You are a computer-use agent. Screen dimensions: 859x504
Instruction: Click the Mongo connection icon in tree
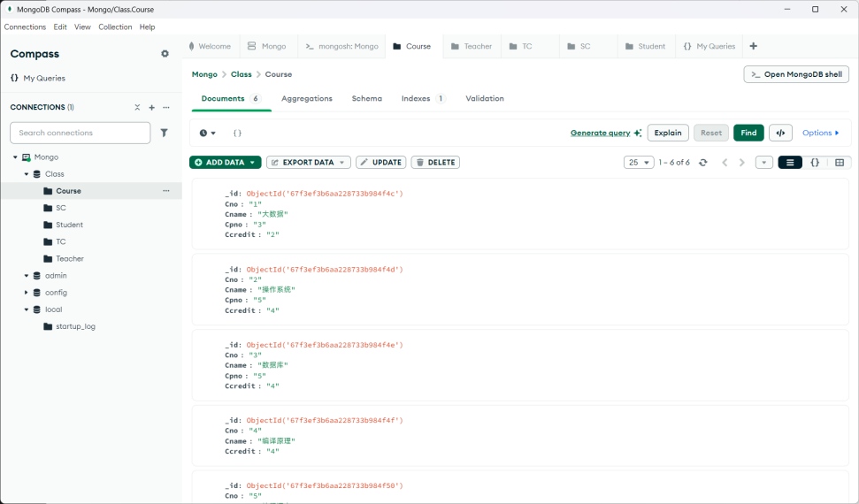[26, 157]
